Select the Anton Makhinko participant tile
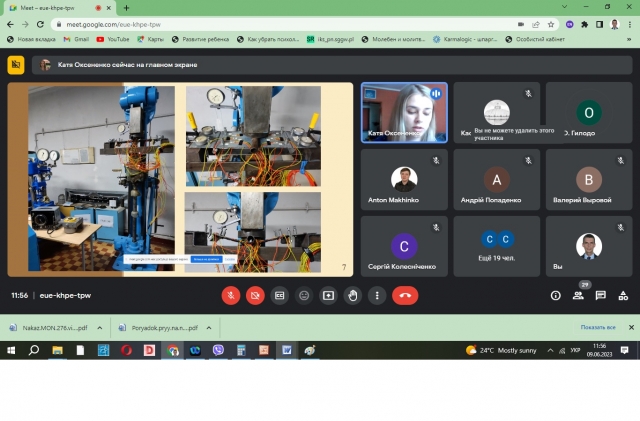Screen dimensions: 640x421 [404, 179]
